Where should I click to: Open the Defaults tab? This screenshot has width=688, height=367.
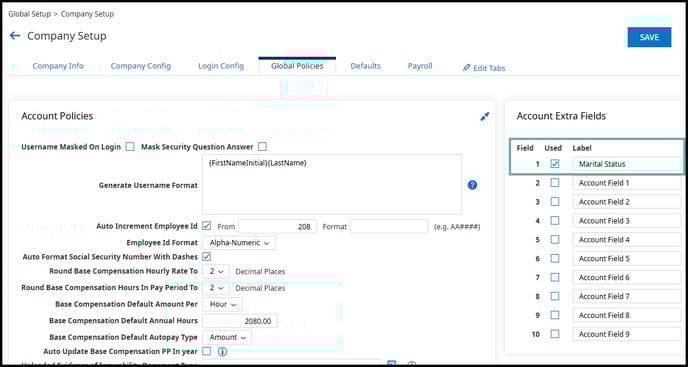pyautogui.click(x=366, y=66)
